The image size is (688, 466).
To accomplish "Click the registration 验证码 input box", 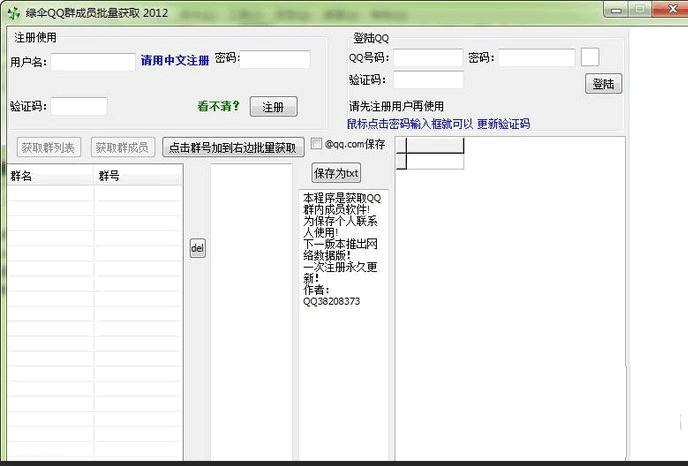I will point(79,107).
